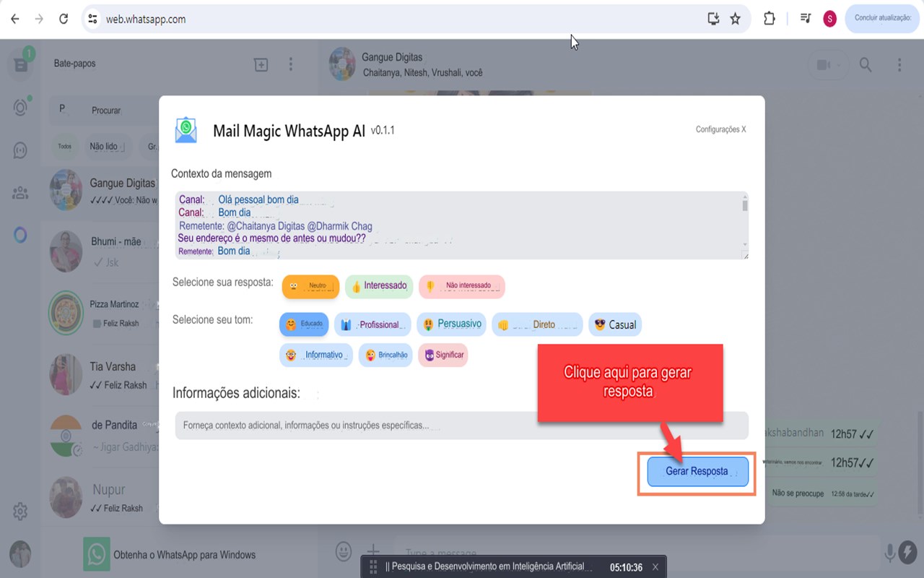Click the Mail Magic WhatsApp AI logo

pyautogui.click(x=186, y=130)
